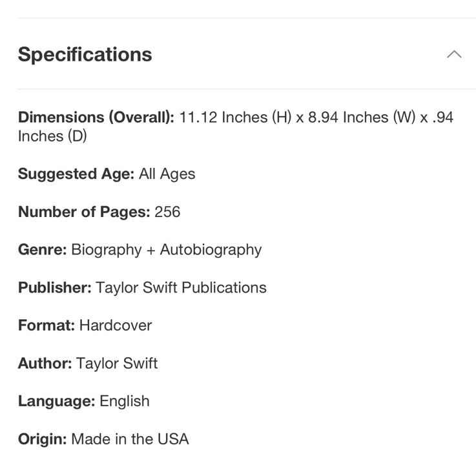Select the Publisher label
The image size is (476, 476).
(55, 287)
